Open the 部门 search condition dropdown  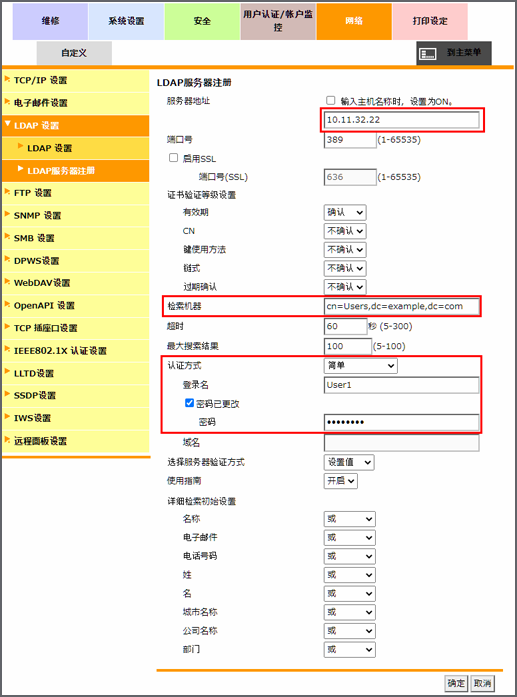[350, 650]
